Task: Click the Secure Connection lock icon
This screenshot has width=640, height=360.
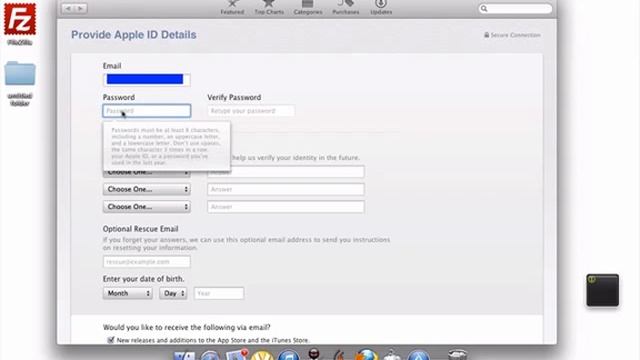Action: coord(487,35)
